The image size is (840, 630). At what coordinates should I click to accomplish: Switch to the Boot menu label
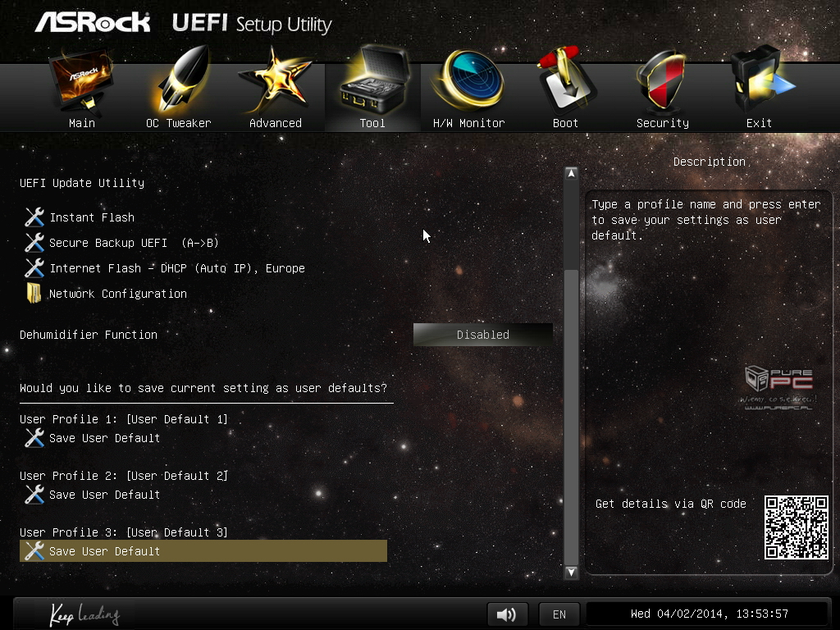[x=565, y=123]
